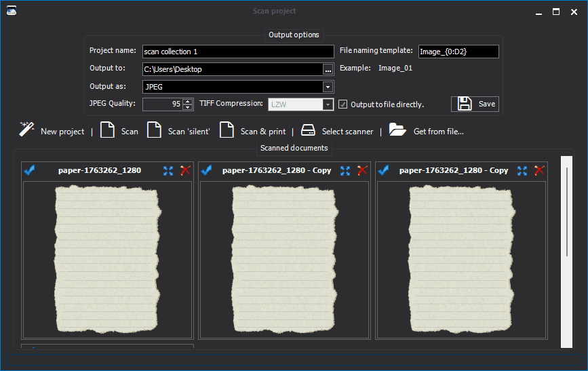This screenshot has height=371, width=588.
Task: Click the 'Scanned documents' group label
Action: point(294,148)
